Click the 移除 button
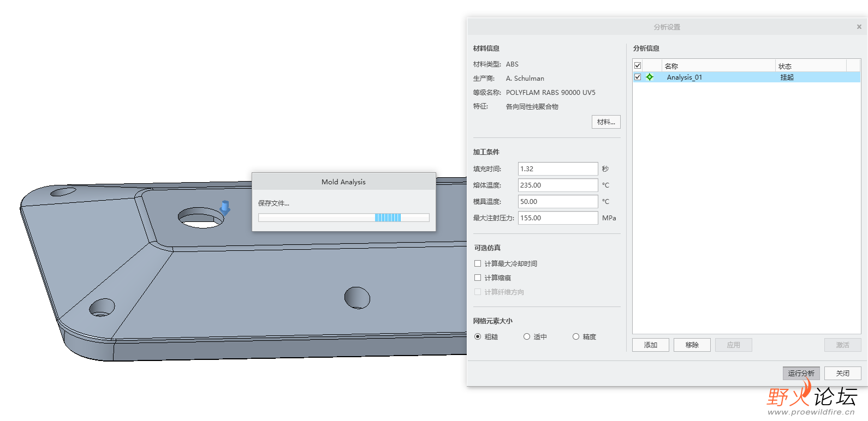 [692, 345]
